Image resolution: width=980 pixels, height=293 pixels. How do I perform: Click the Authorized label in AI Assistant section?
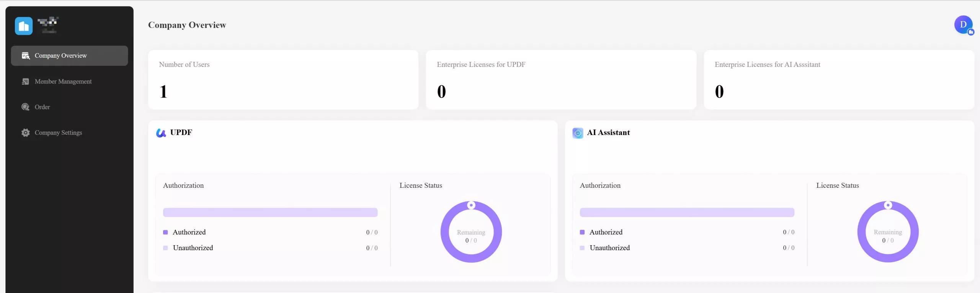tap(606, 232)
